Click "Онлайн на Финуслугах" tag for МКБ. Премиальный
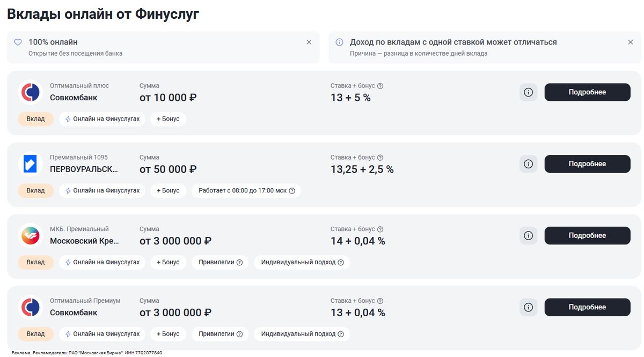Viewport: 644px width, 357px height. point(102,263)
